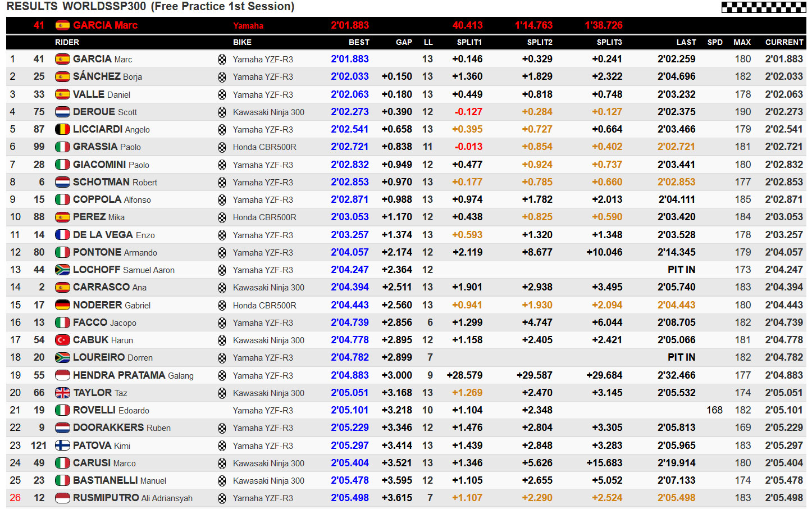Click the BIKE column header

click(242, 42)
